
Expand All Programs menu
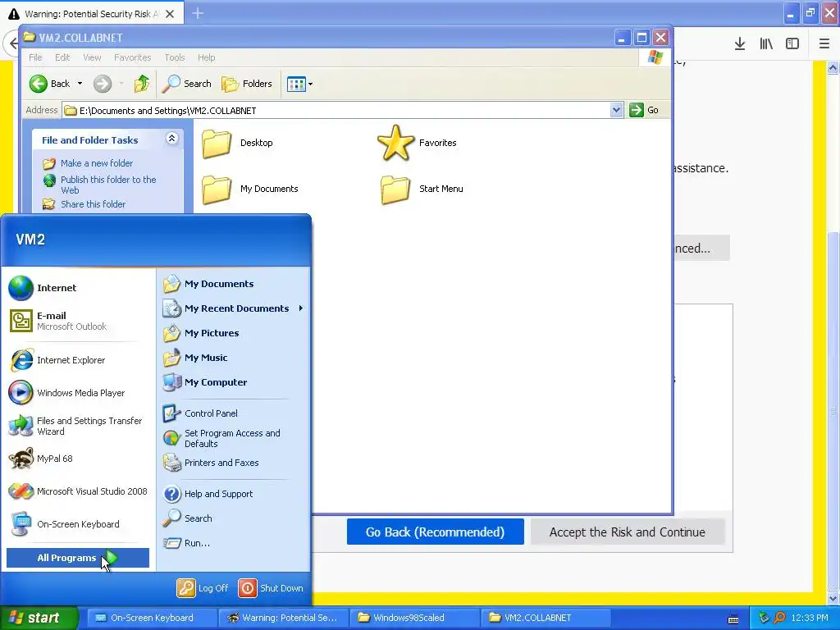[78, 558]
